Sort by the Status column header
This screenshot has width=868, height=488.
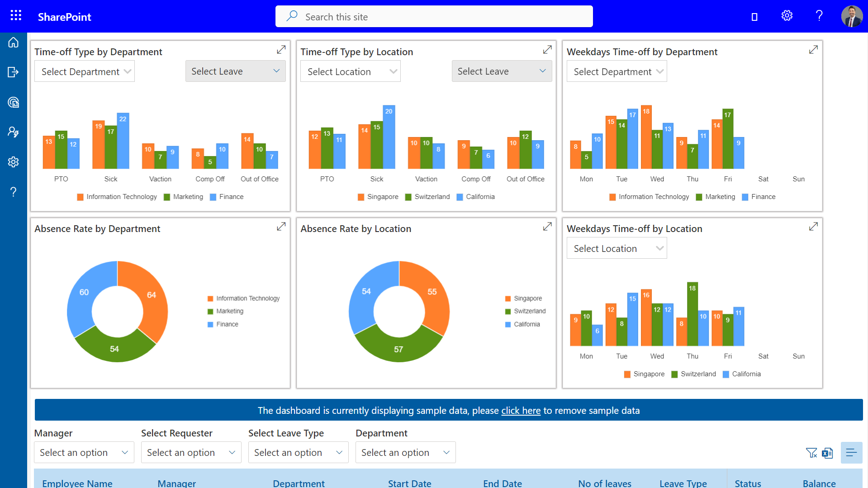(748, 483)
